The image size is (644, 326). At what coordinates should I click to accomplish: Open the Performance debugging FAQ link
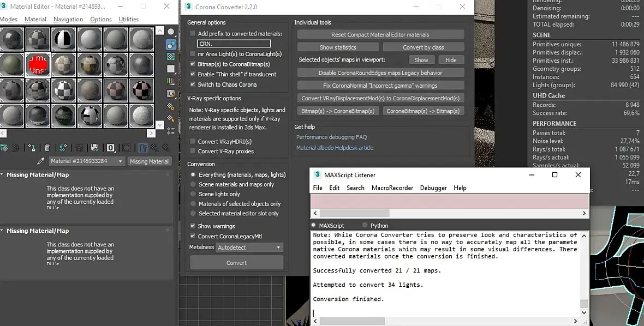pos(331,137)
